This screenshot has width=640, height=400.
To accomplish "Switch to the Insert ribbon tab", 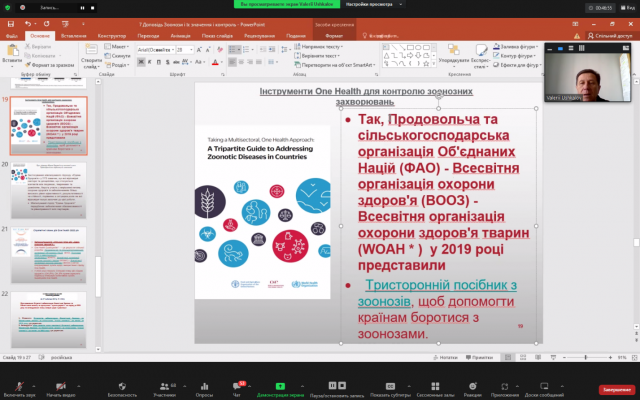I will [x=72, y=34].
